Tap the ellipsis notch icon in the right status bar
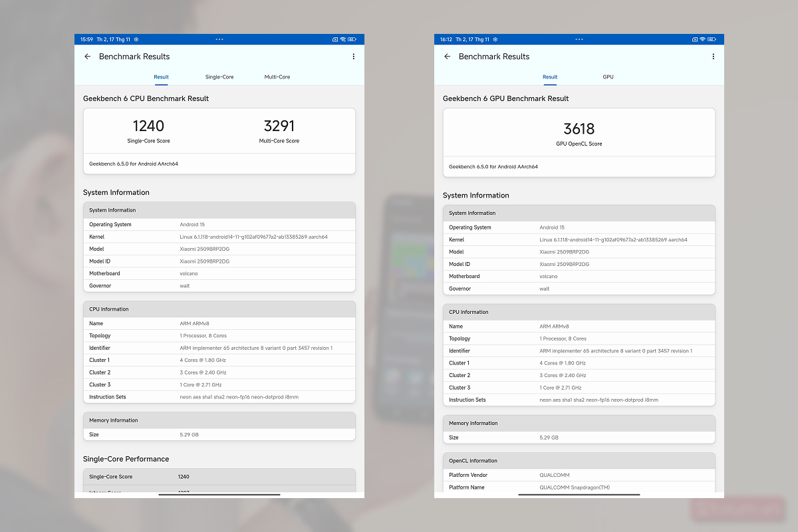The height and width of the screenshot is (532, 798). point(579,39)
